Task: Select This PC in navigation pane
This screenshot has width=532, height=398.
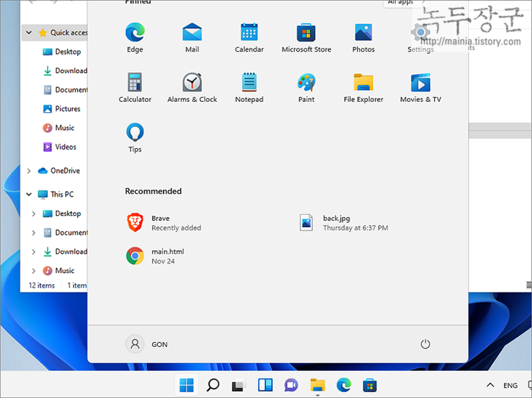Action: pyautogui.click(x=55, y=194)
